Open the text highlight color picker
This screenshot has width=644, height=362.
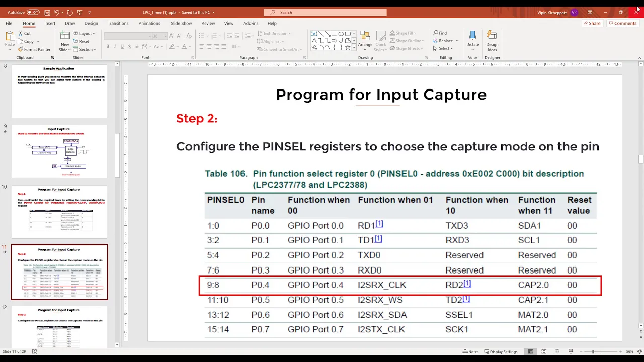[172, 47]
